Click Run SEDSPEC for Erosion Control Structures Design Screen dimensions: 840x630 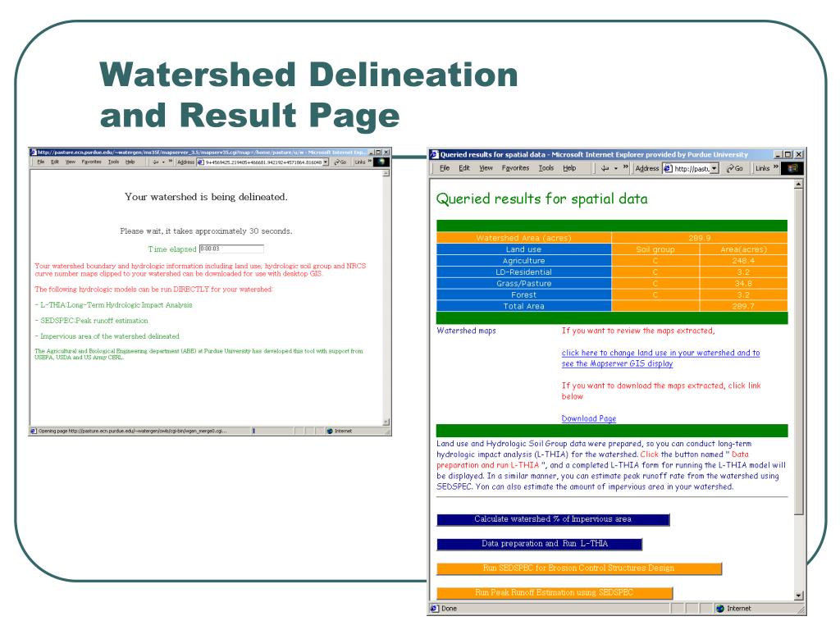coord(579,568)
